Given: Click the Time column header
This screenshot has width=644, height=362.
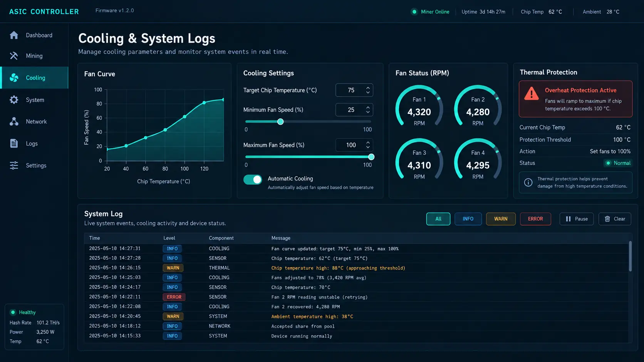Looking at the screenshot, I should [x=94, y=238].
